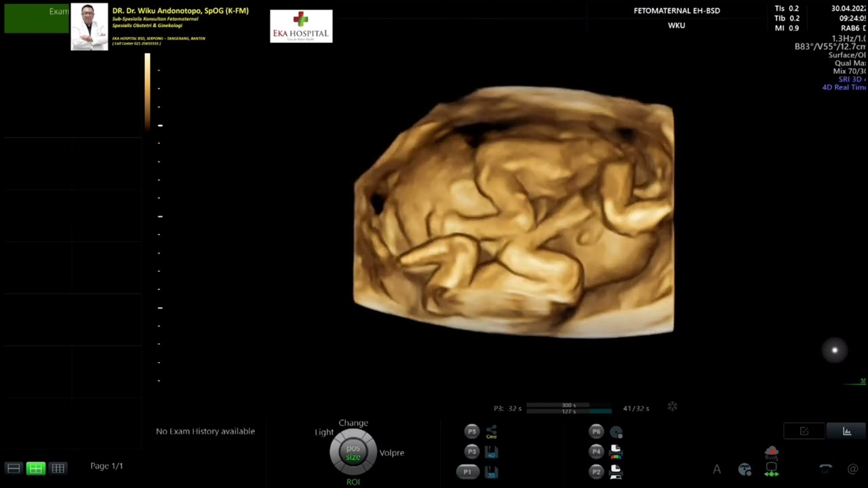The image size is (868, 488).
Task: Click the 'MI 0.9' mechanical index value
Action: [x=787, y=28]
